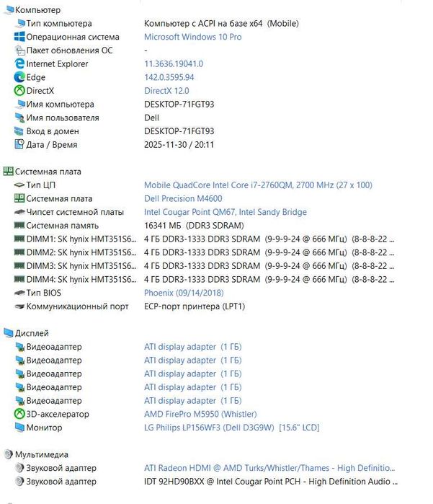Click the computer name value beside Имя компьютера
433x504 pixels.
coord(179,104)
